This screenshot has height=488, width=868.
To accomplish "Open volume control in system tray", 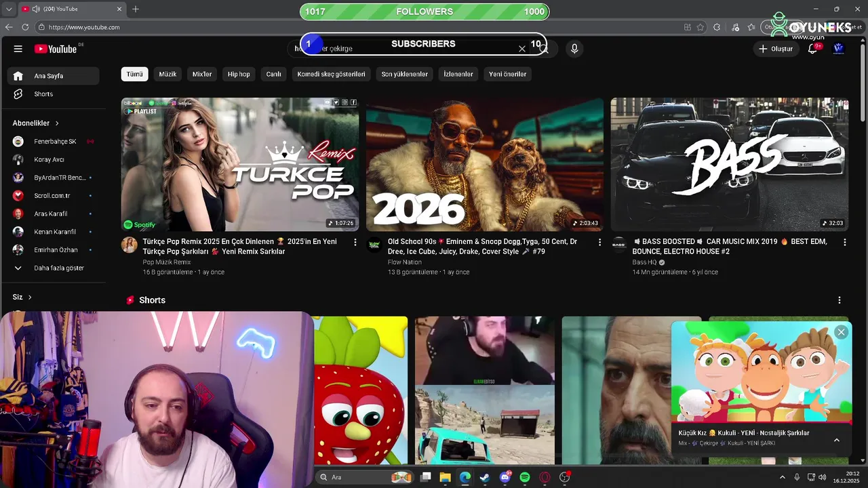I will pos(822,477).
